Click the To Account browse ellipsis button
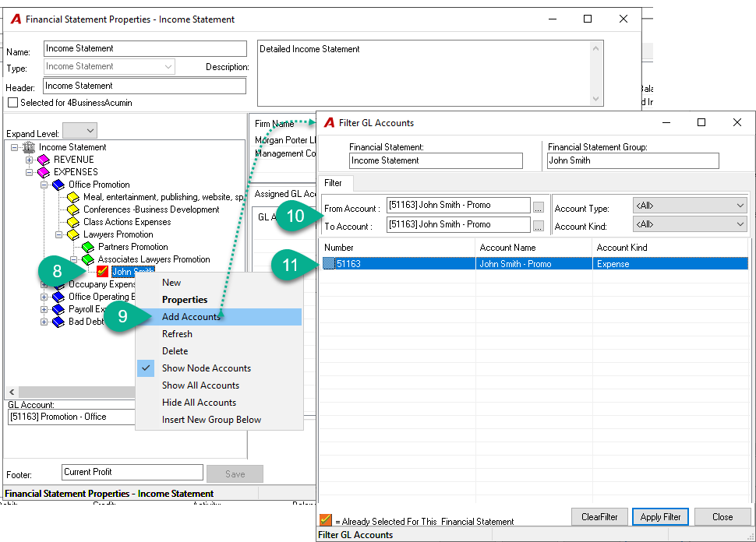 click(539, 226)
